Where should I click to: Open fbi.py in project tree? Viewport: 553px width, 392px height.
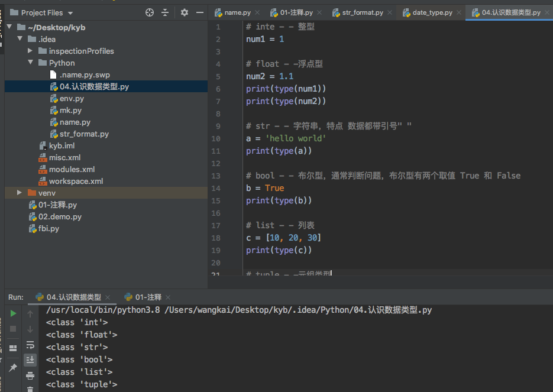click(44, 228)
